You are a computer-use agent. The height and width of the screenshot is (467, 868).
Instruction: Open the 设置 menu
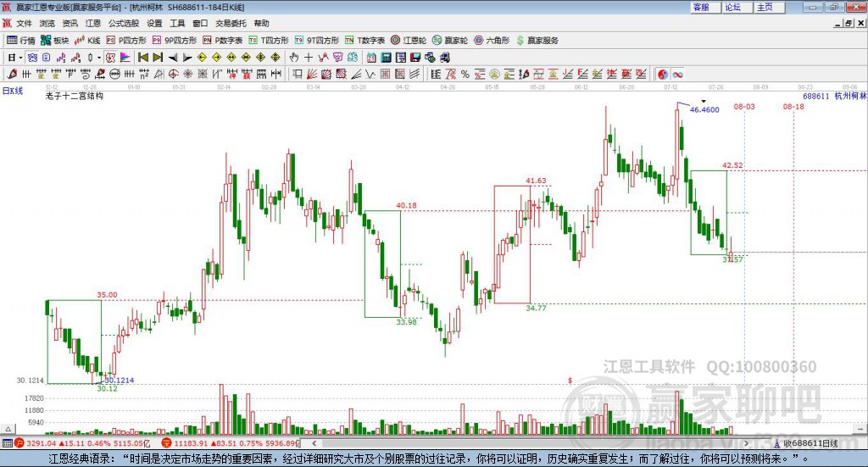(x=154, y=23)
